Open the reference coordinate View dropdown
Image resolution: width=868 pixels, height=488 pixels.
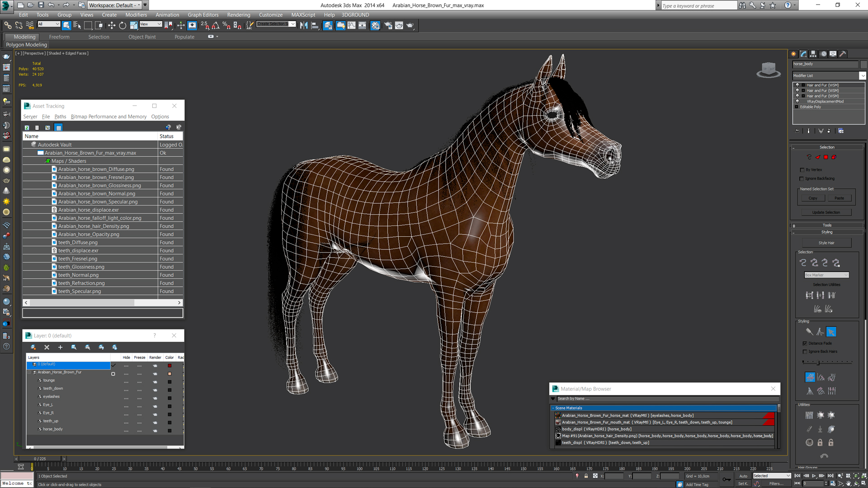tap(151, 24)
